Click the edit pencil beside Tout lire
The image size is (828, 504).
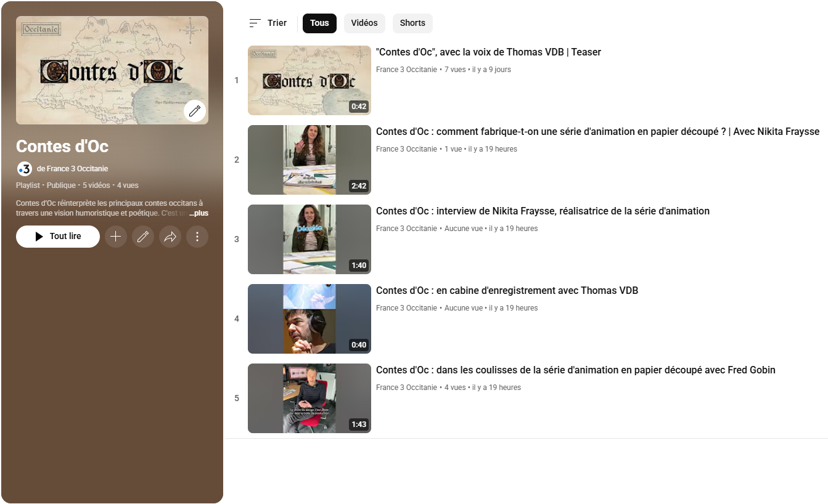[143, 237]
